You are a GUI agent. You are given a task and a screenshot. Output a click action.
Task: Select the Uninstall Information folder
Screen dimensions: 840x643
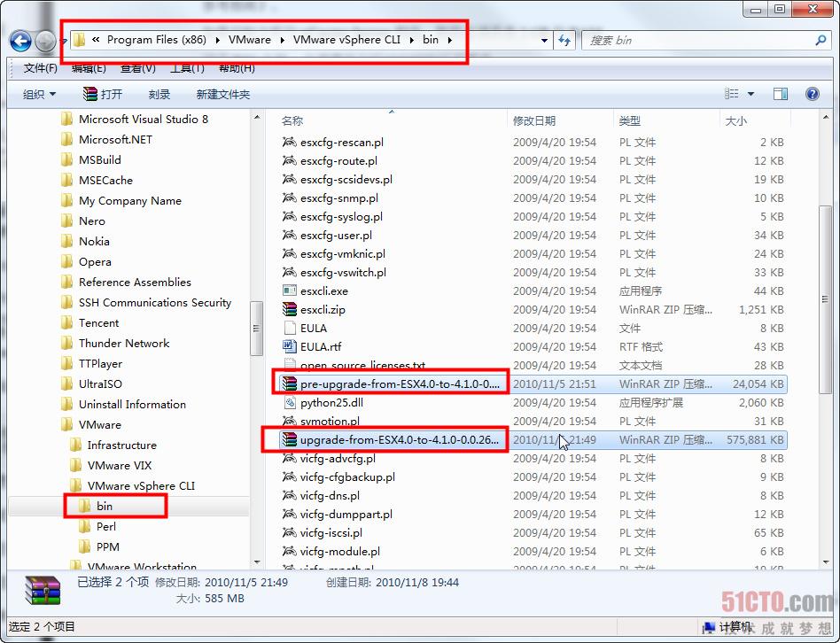tap(123, 404)
